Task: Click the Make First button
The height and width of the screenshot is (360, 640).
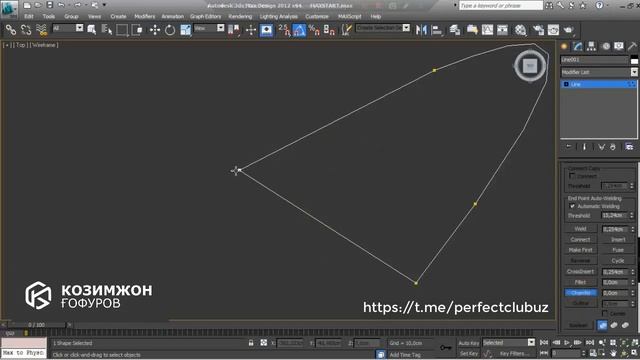Action: [580, 250]
